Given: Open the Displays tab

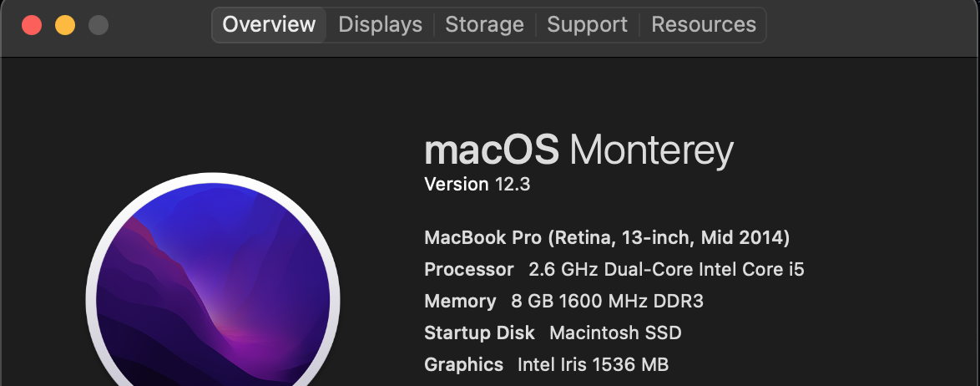Looking at the screenshot, I should pos(380,25).
